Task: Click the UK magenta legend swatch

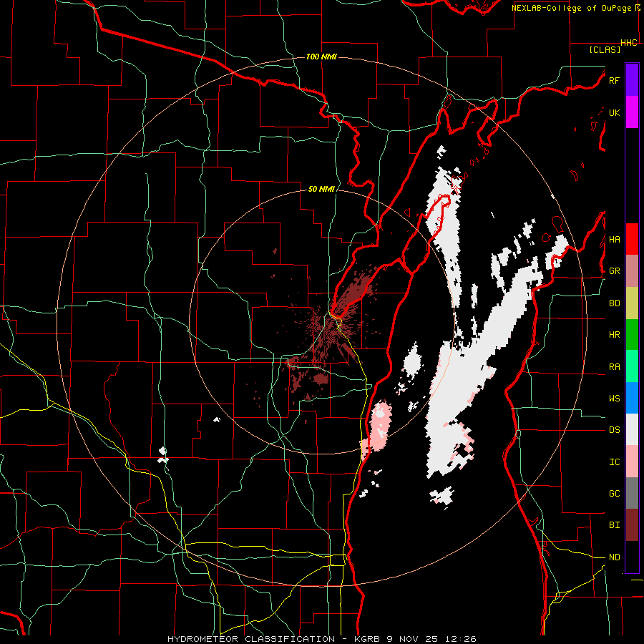Action: 632,112
